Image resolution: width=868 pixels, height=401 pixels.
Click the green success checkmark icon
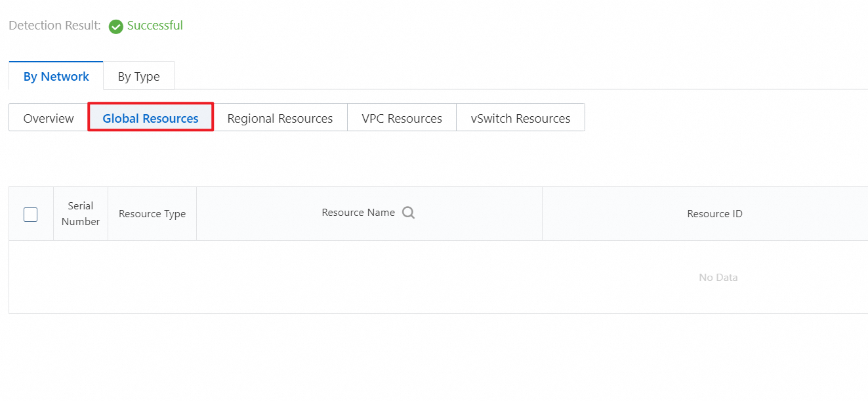click(115, 26)
